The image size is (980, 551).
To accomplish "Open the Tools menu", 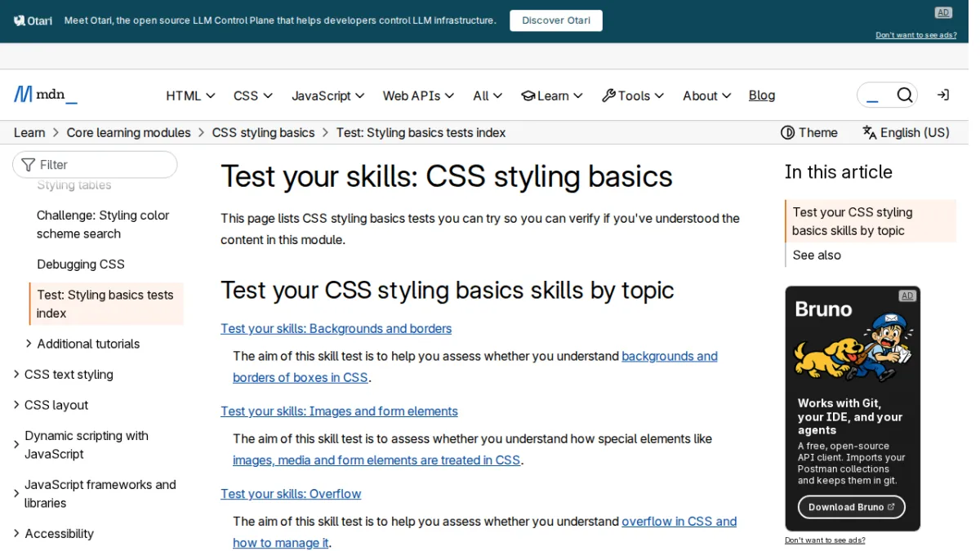I will click(x=633, y=96).
